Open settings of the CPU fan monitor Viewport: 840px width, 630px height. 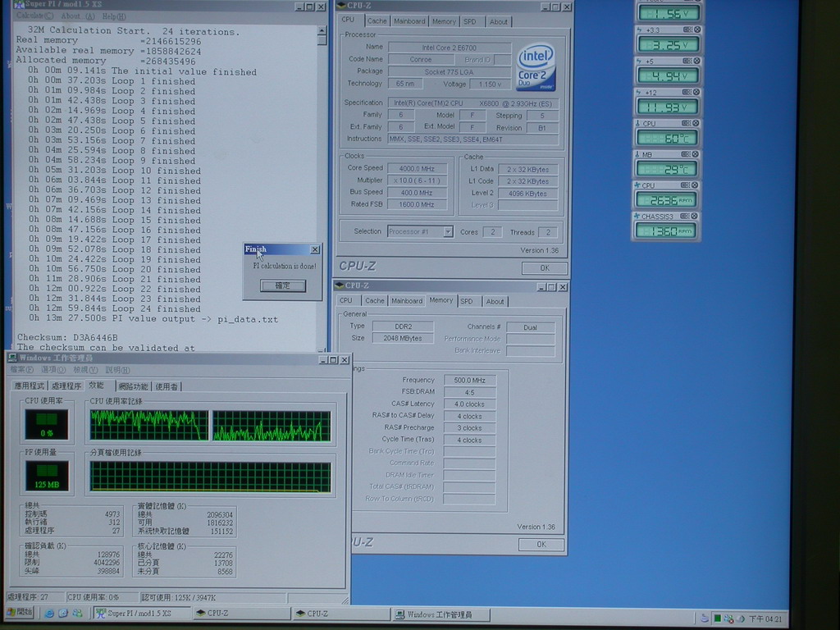(685, 185)
